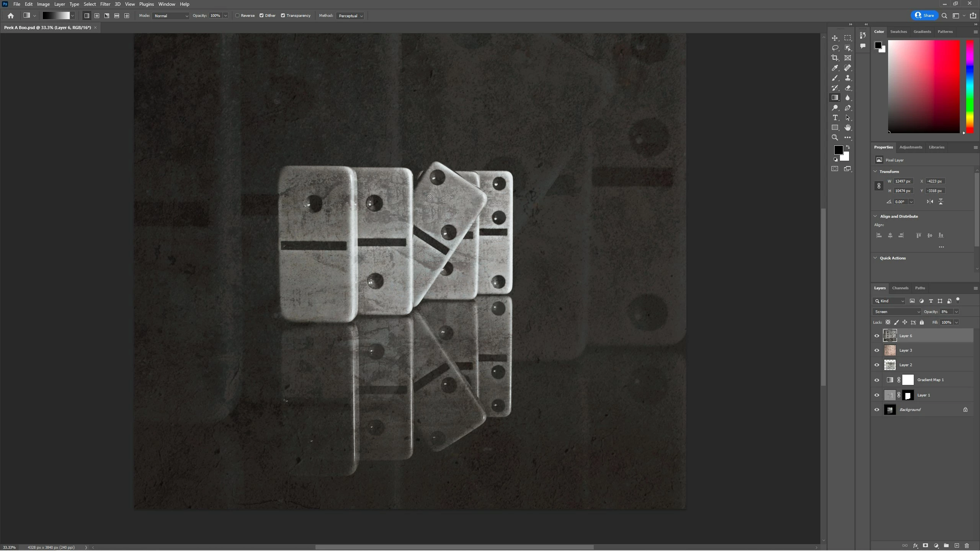Screen dimensions: 980x551
Task: Switch to the Swatches panel tab
Action: pos(898,32)
